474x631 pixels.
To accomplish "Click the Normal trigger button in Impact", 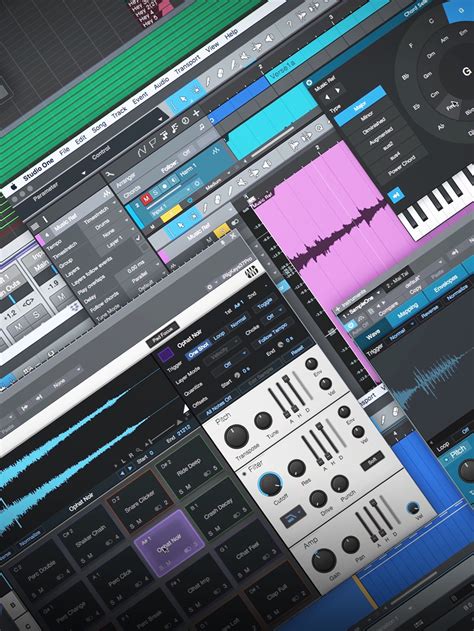I will coord(238,324).
